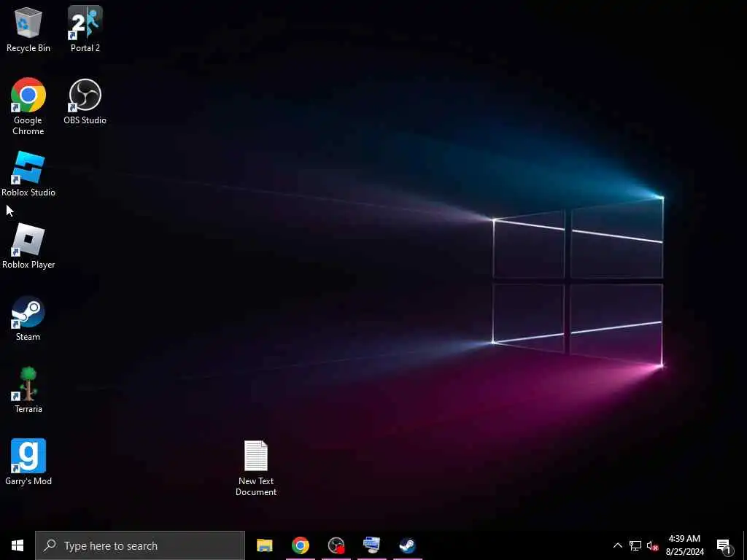
Task: Select the Google Chrome desktop shortcut
Action: tap(28, 106)
